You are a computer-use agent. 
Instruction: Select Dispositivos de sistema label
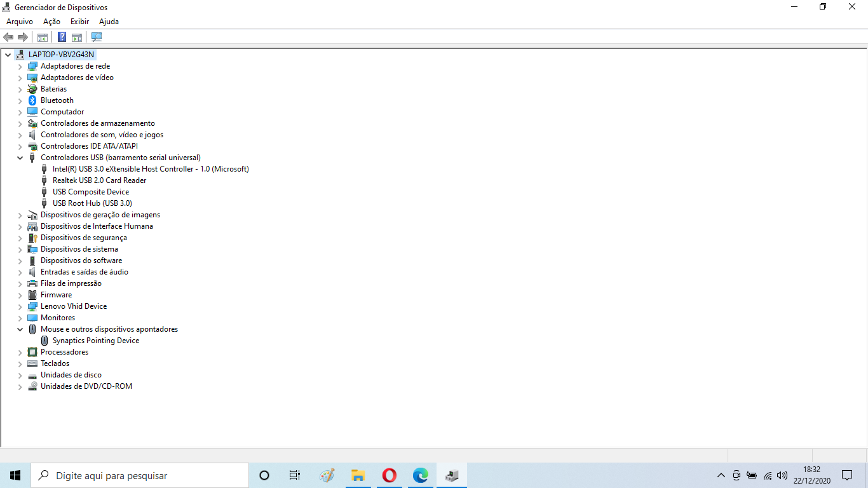[79, 249]
